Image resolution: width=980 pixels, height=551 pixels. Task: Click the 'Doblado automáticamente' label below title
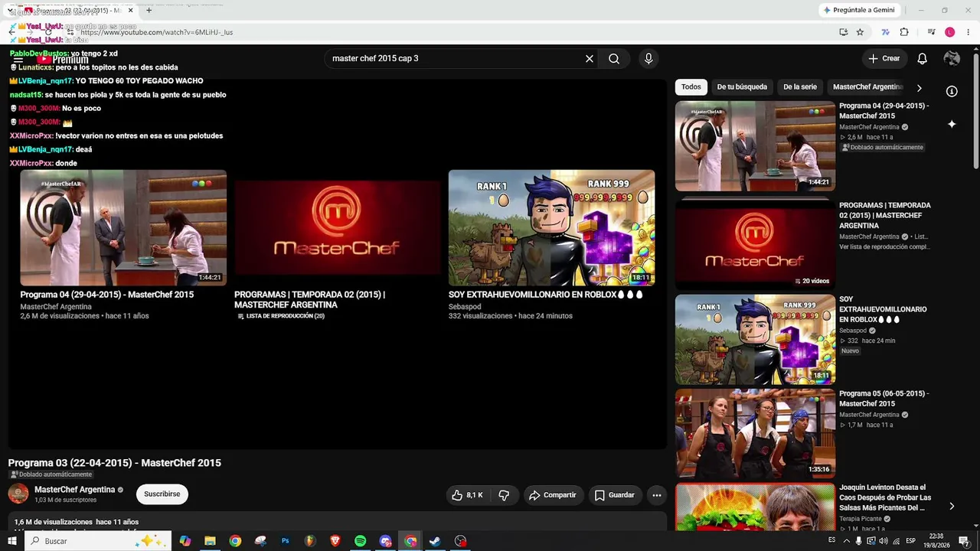(51, 474)
